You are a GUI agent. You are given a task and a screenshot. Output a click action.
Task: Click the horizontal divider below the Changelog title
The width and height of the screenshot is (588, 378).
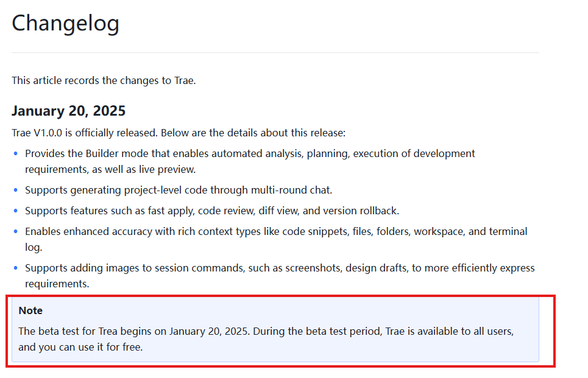(x=275, y=52)
